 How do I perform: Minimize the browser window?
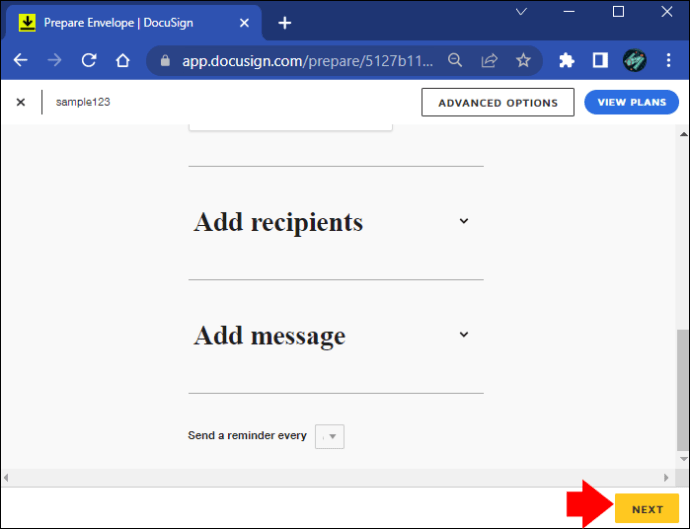point(569,12)
